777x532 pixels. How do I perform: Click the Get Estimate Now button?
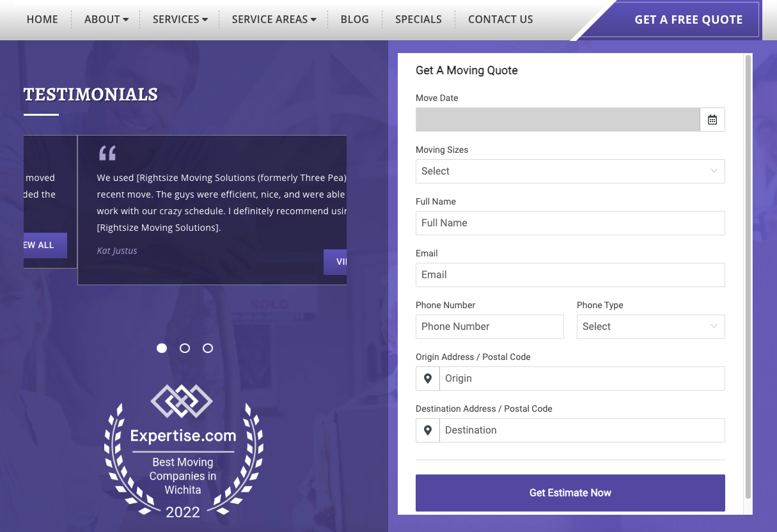tap(570, 492)
